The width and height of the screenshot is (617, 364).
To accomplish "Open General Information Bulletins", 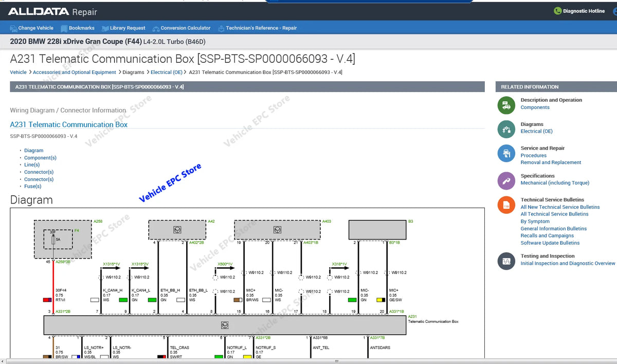I will pyautogui.click(x=554, y=229).
